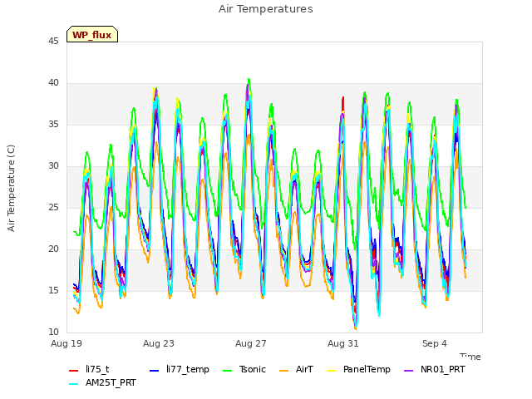
Task: Click the Sep 4 x-axis label
Action: click(435, 343)
